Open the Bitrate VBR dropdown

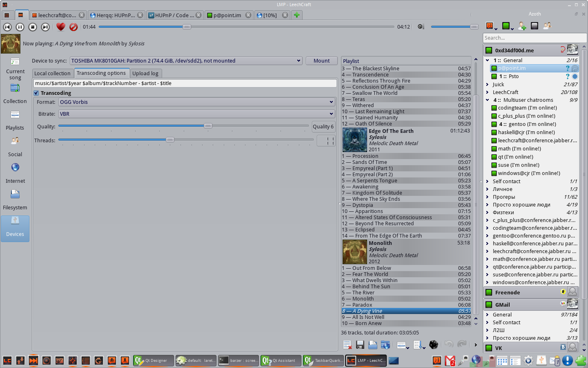[x=197, y=114]
